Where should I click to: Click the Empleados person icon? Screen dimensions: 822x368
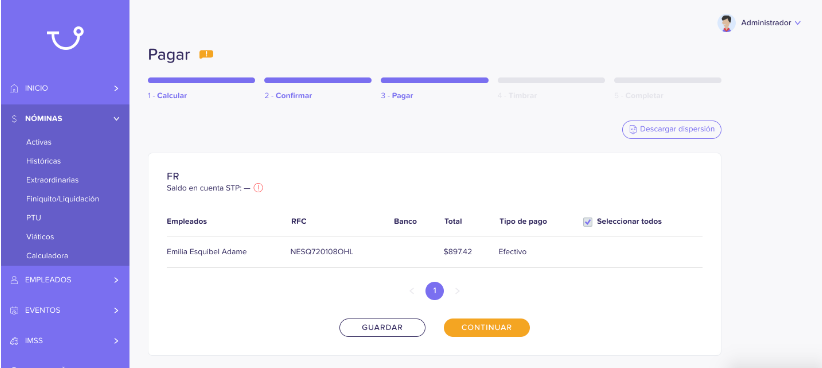click(14, 280)
